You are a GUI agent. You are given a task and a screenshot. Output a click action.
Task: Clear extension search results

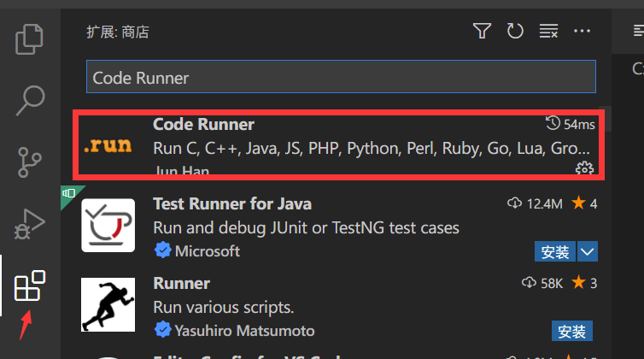[x=548, y=32]
